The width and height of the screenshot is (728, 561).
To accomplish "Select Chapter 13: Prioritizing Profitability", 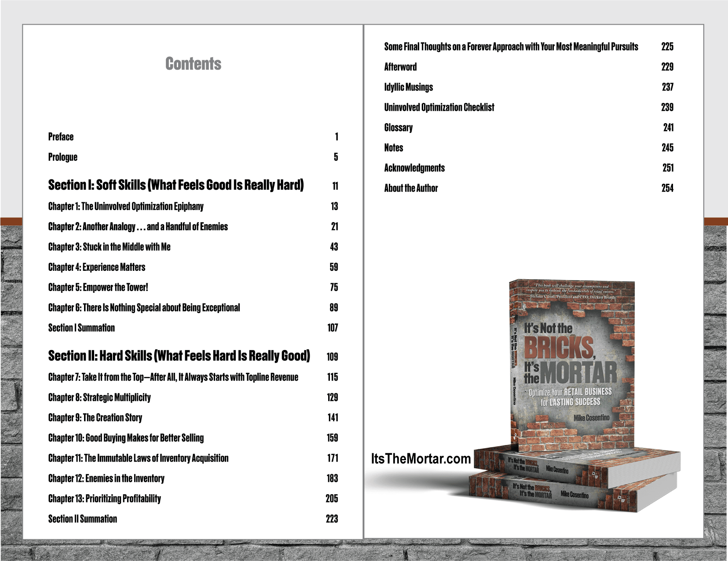I will point(104,498).
